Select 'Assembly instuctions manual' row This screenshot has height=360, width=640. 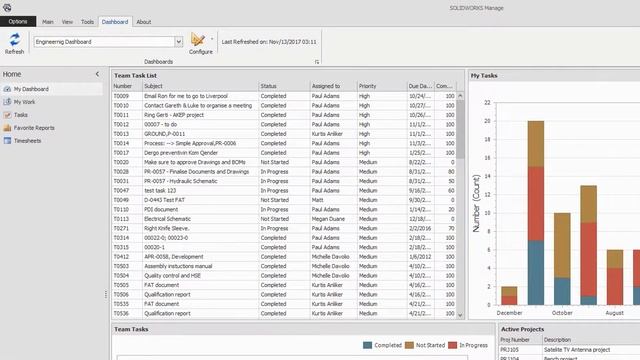(284, 266)
